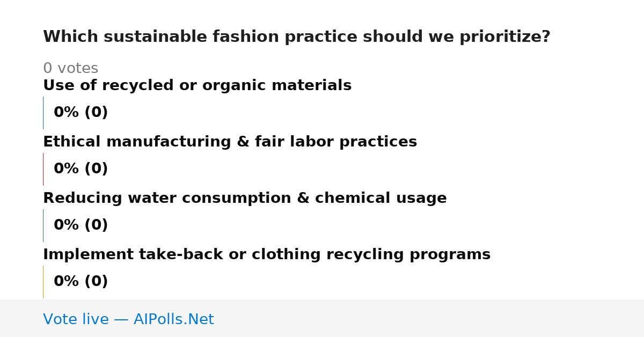
Task: Click the AIPolls.Net text in the footer
Action: click(x=173, y=319)
